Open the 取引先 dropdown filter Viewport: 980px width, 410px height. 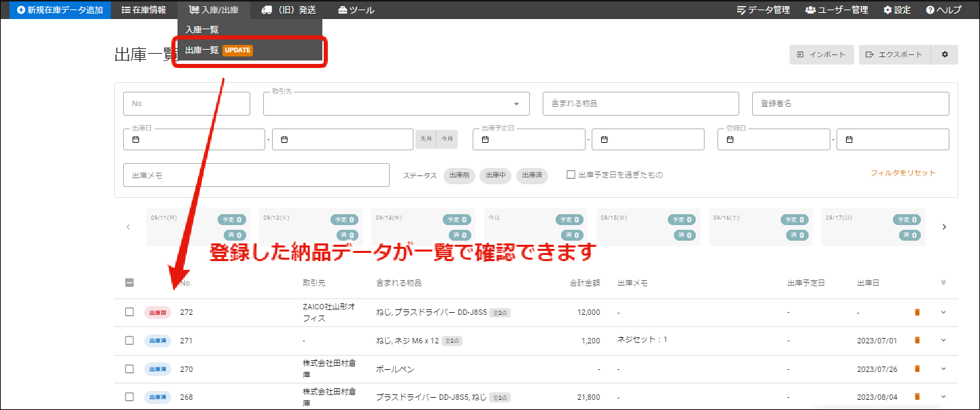[x=517, y=103]
